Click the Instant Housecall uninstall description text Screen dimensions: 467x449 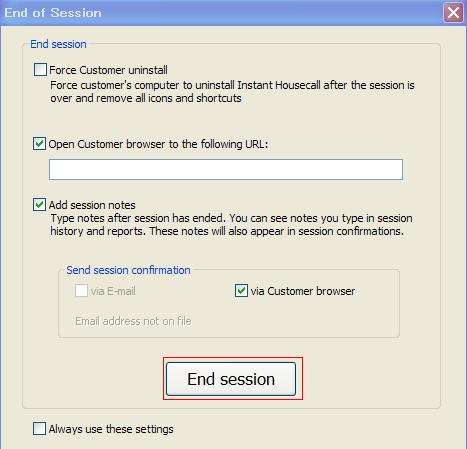[x=232, y=92]
